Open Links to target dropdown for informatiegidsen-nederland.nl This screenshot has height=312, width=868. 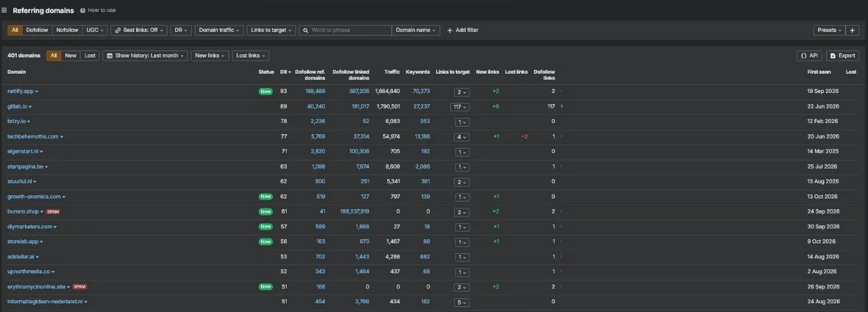coord(461,302)
